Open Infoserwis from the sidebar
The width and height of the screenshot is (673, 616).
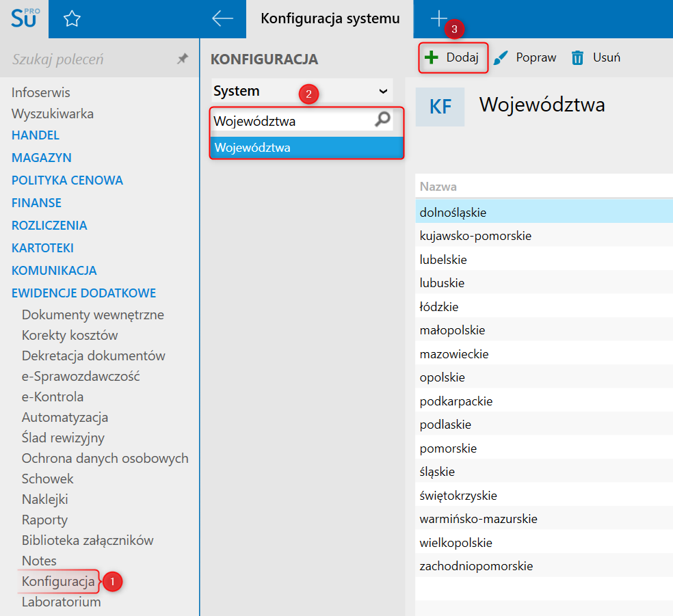(x=41, y=92)
